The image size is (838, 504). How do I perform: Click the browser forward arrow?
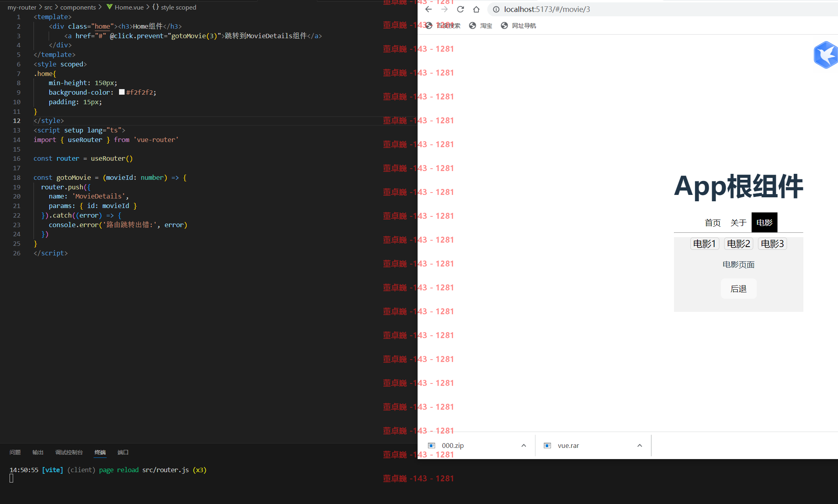[444, 9]
